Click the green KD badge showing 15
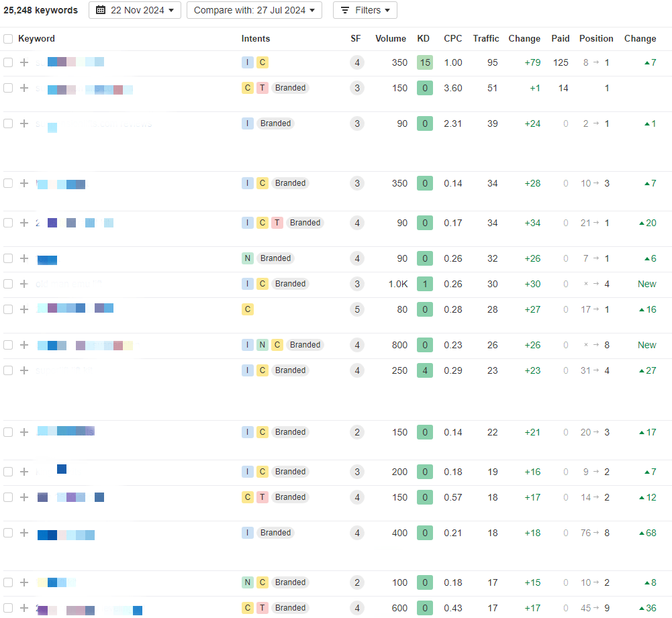The width and height of the screenshot is (672, 618). [424, 62]
